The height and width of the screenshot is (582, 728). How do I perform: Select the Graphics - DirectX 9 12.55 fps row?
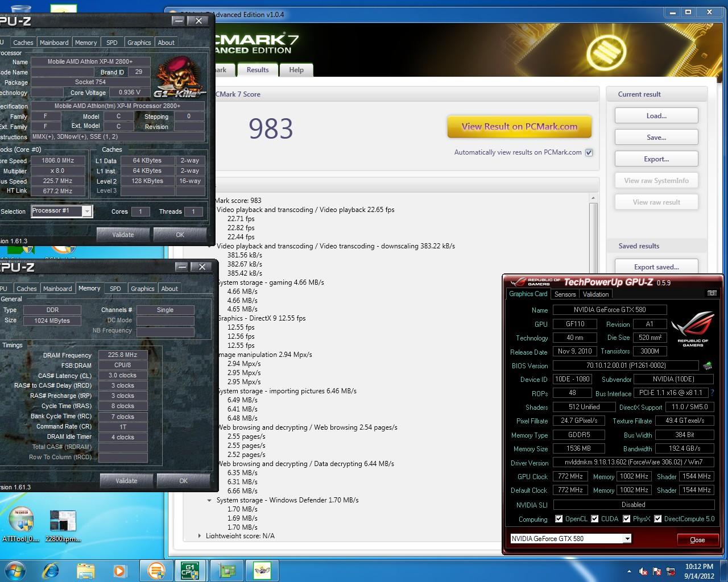pos(262,318)
